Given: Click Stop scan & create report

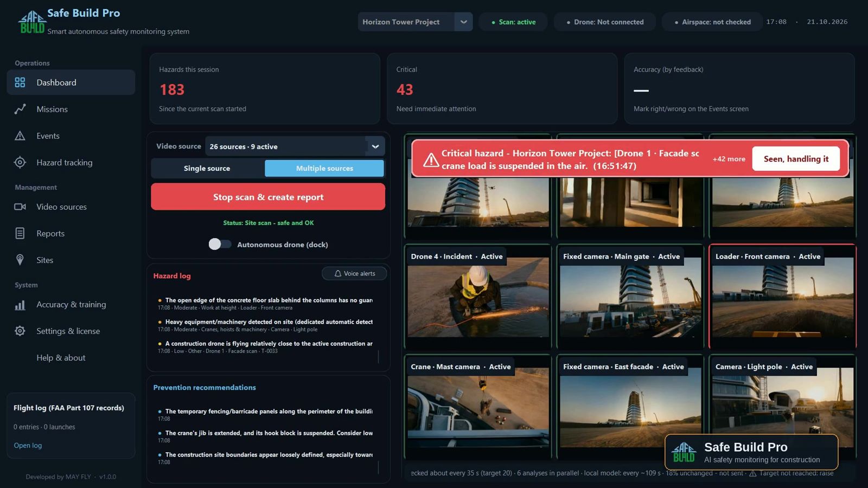Looking at the screenshot, I should (x=268, y=197).
